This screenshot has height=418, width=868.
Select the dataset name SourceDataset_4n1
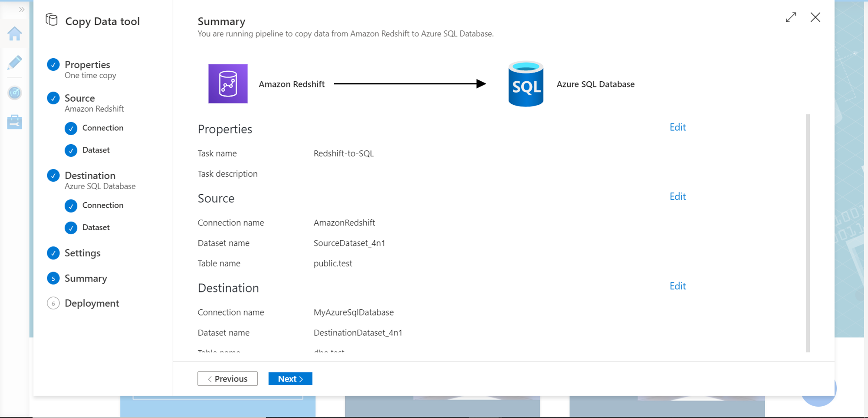pos(349,243)
